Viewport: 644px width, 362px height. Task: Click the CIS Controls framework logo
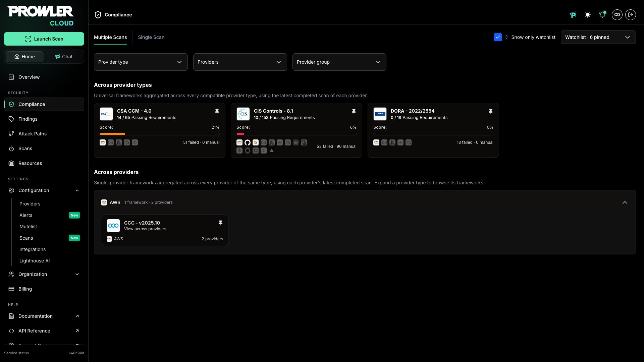(243, 114)
